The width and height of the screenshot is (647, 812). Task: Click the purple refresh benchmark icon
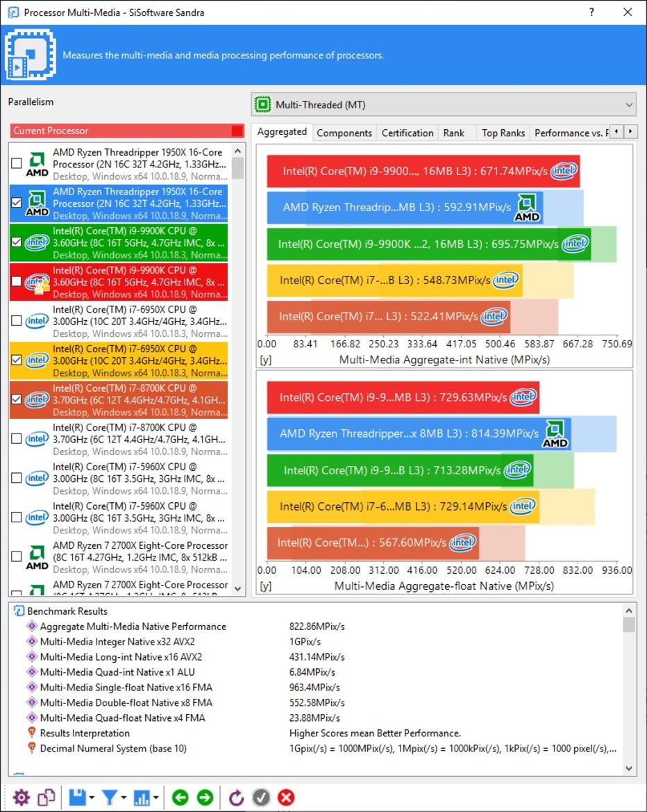[x=236, y=797]
